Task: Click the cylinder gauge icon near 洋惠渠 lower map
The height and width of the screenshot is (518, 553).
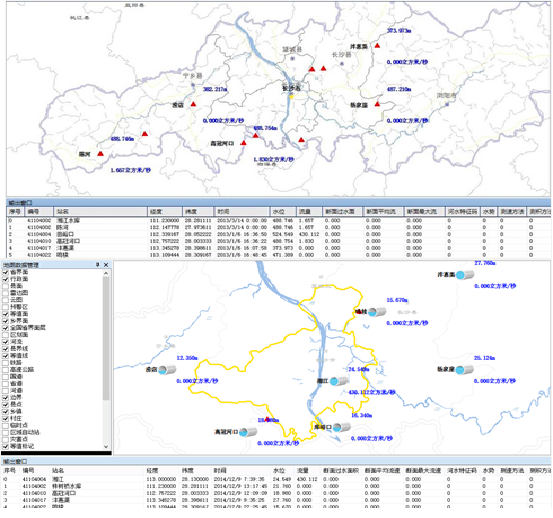Action: coord(464,275)
